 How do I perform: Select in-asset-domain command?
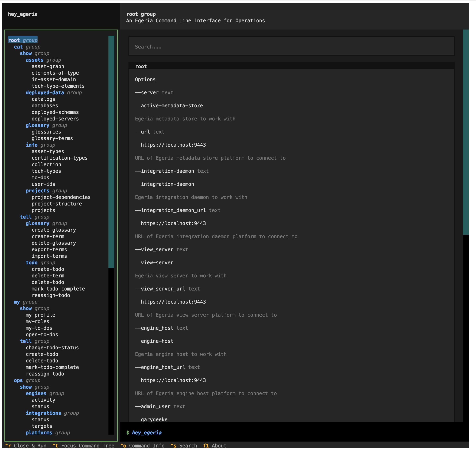click(x=54, y=79)
